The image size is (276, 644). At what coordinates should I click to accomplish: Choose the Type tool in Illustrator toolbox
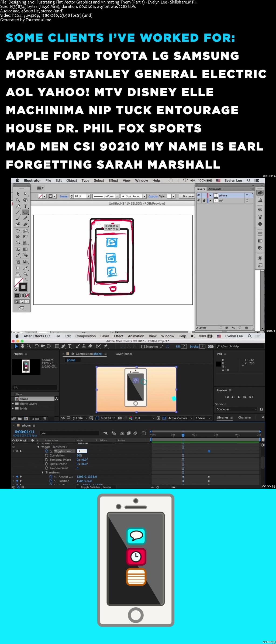(25, 206)
